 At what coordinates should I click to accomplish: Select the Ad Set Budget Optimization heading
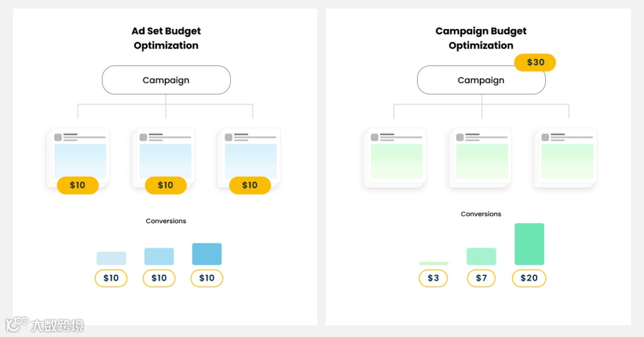point(166,38)
